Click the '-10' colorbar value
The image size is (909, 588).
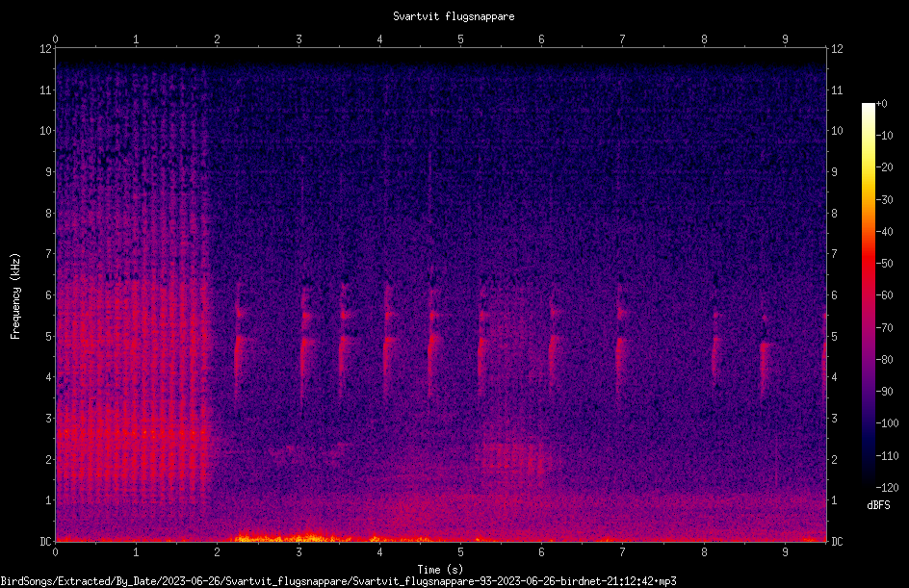click(x=884, y=136)
